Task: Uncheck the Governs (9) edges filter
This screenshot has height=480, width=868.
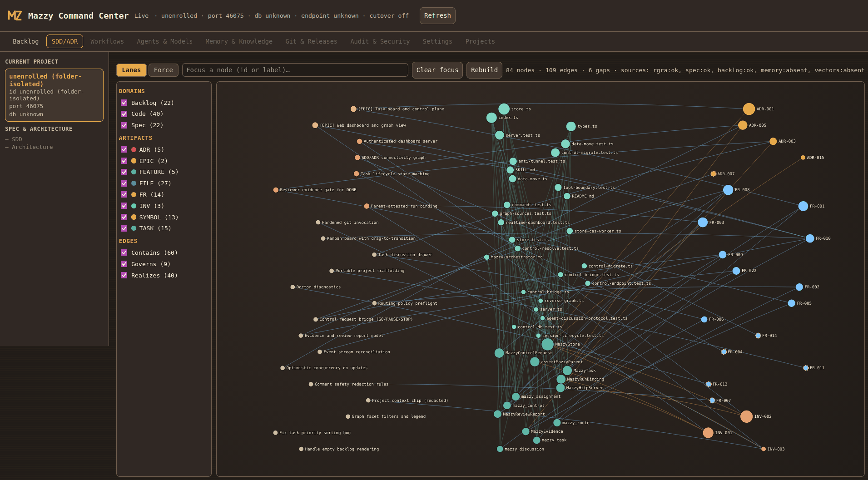Action: coord(124,264)
